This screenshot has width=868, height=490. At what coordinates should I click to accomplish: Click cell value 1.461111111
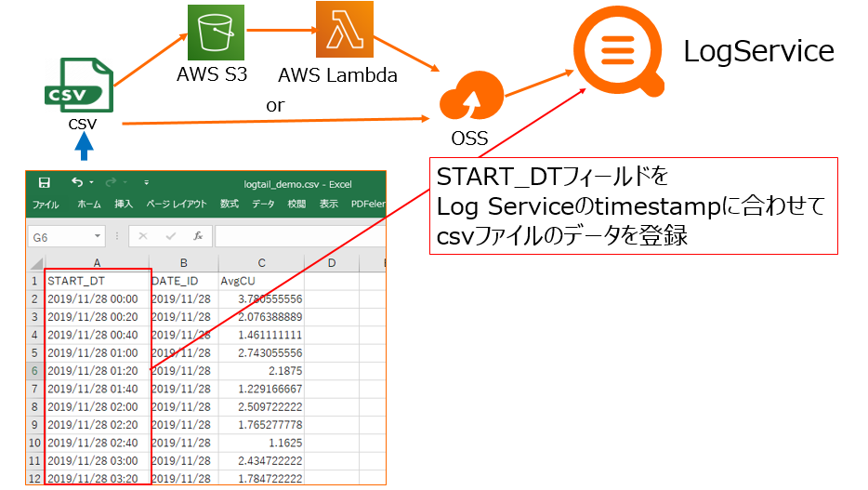(261, 335)
